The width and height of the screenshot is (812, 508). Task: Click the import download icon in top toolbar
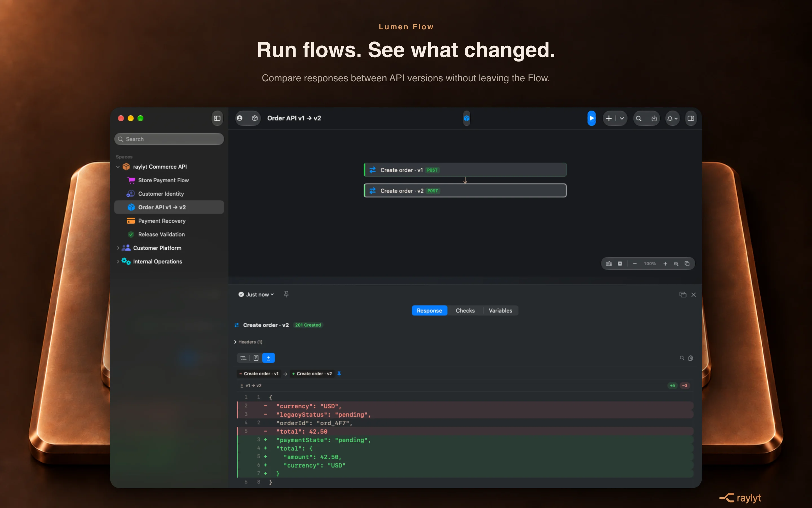tap(654, 118)
